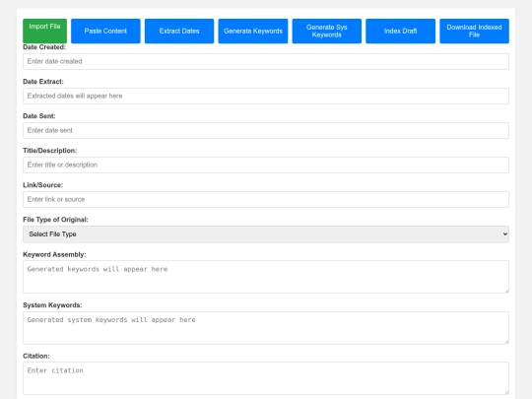Click the Citation label
Image resolution: width=532 pixels, height=399 pixels.
[x=36, y=356]
